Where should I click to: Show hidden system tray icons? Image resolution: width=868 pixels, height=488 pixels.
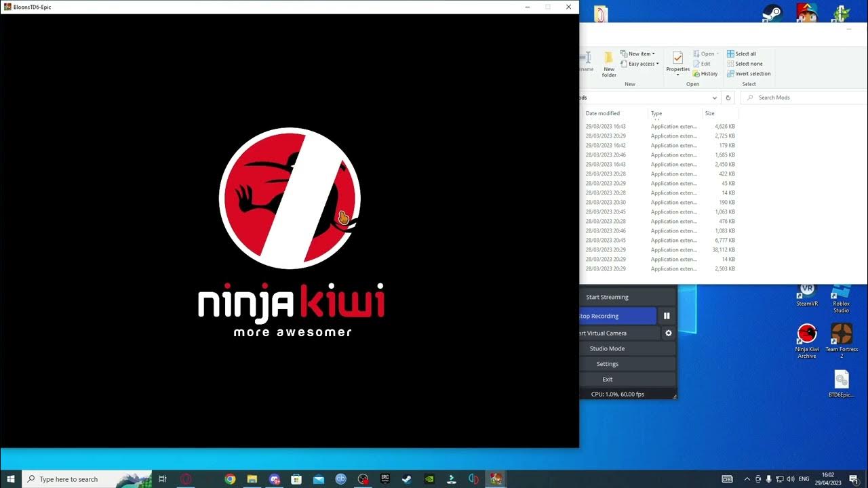747,479
